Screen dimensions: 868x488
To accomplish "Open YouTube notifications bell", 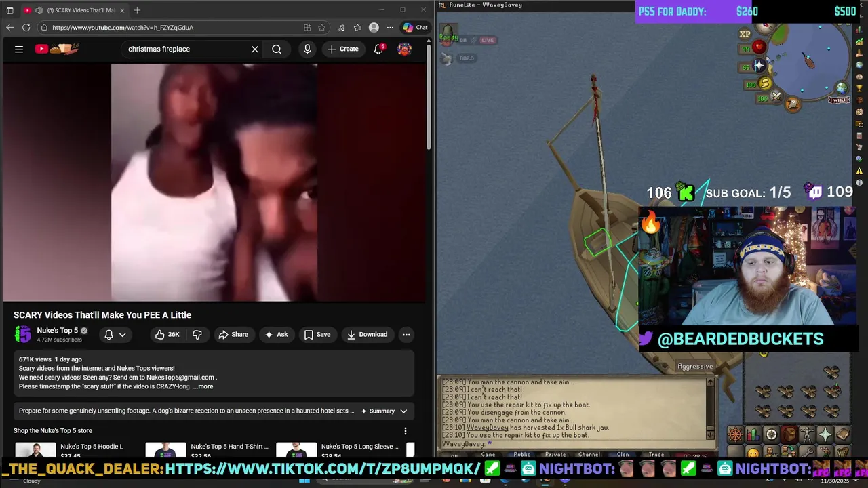I will 379,49.
